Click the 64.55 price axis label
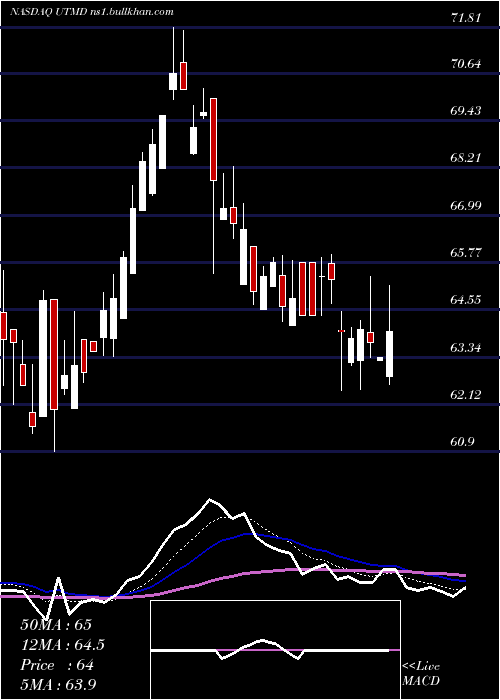This screenshot has width=500, height=700. click(x=466, y=300)
